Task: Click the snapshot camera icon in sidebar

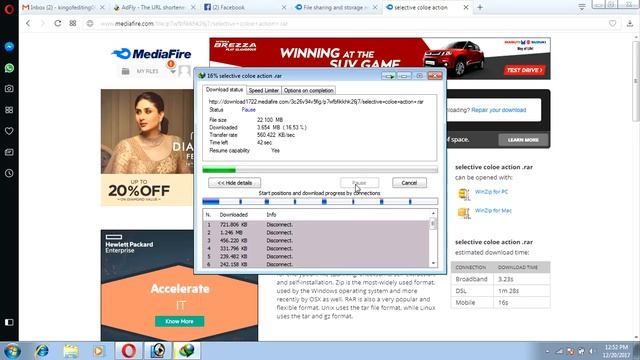Action: 9,89
